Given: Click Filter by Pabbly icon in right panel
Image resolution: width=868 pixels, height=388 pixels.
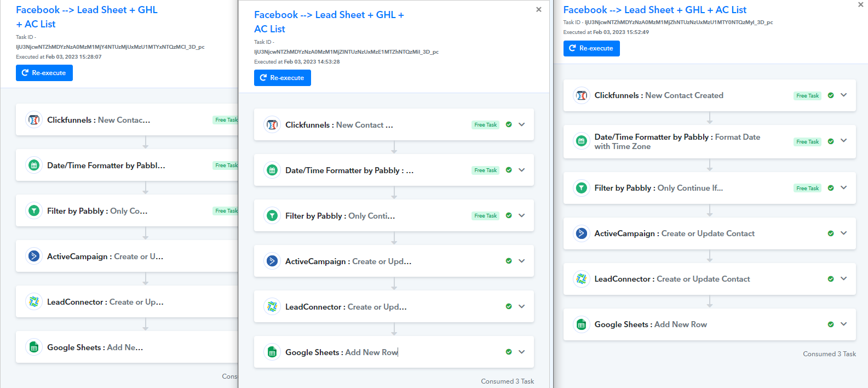Looking at the screenshot, I should [x=582, y=187].
